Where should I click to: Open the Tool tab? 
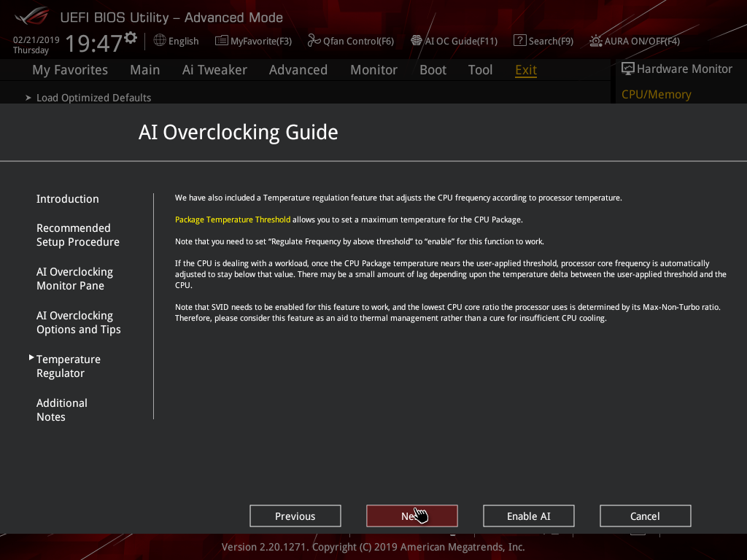click(x=480, y=70)
